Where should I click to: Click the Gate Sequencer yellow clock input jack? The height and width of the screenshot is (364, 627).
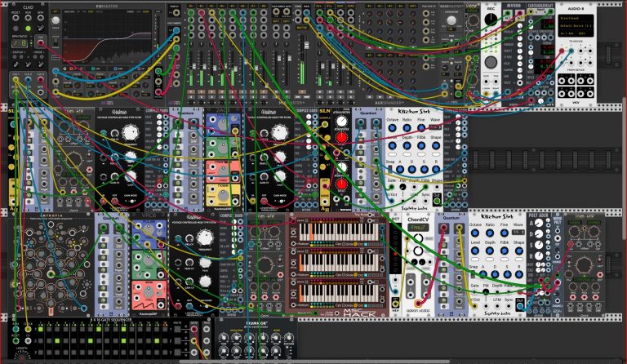(28, 329)
